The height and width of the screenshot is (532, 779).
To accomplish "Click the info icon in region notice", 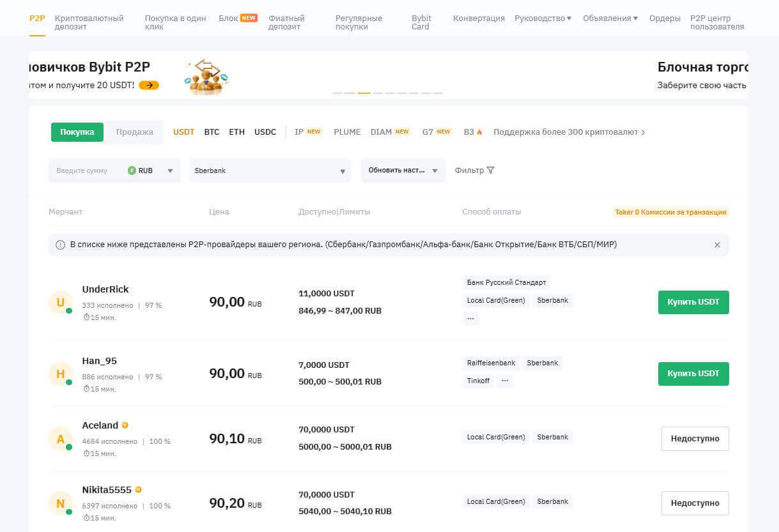I will [60, 245].
